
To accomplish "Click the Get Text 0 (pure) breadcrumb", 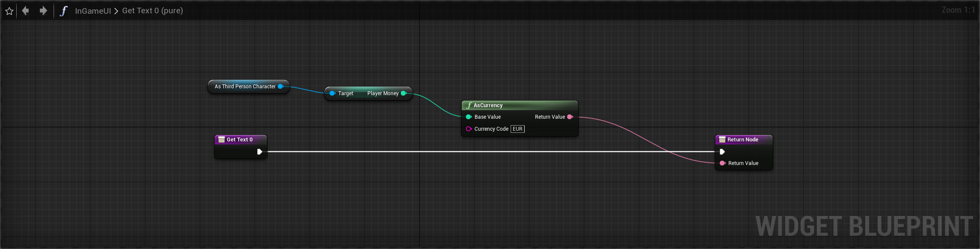I will point(152,11).
